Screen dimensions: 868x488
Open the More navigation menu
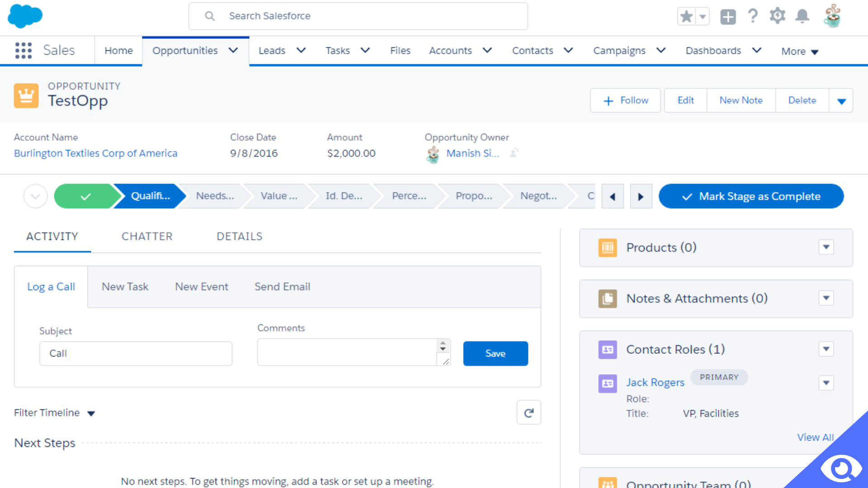(800, 52)
